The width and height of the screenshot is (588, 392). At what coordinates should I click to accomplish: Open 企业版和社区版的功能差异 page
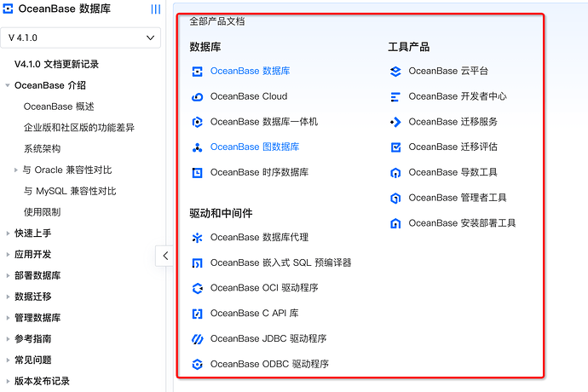tap(79, 128)
